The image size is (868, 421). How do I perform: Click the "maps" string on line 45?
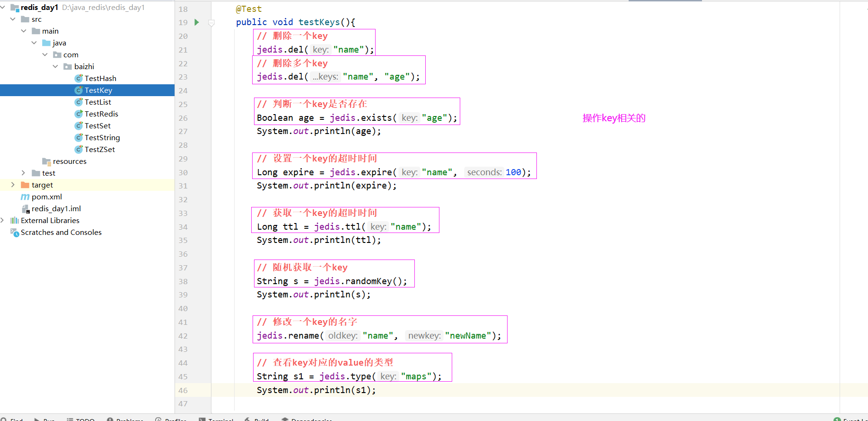point(416,376)
